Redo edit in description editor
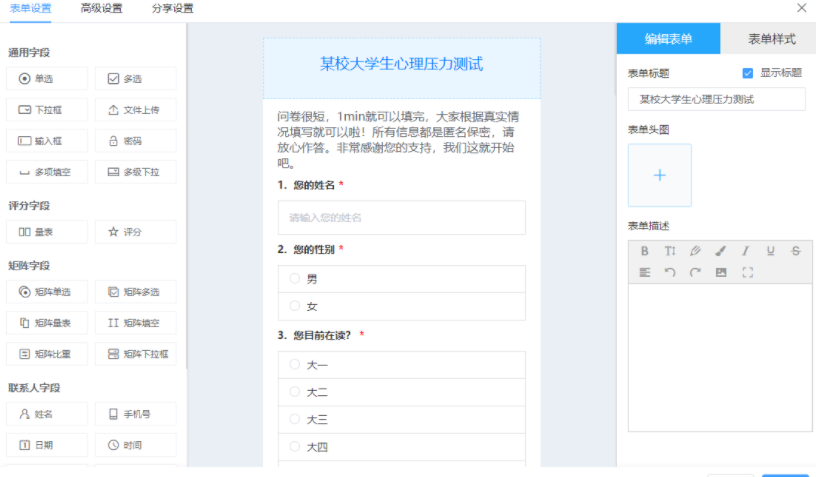The width and height of the screenshot is (816, 477). click(695, 272)
